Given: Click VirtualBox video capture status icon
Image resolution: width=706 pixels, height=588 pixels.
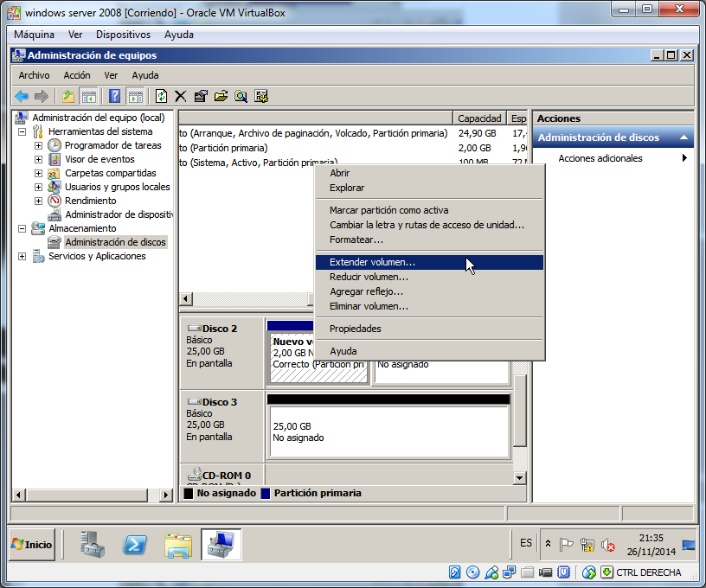Looking at the screenshot, I should click(546, 572).
